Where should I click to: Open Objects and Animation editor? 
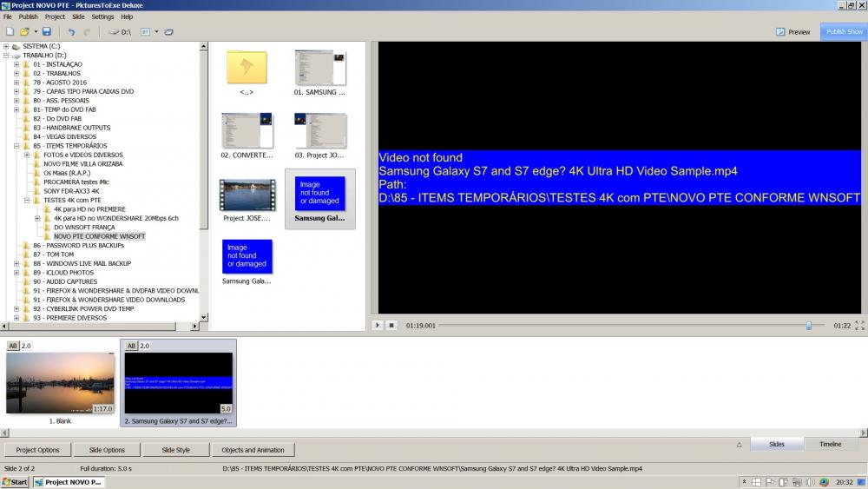252,450
